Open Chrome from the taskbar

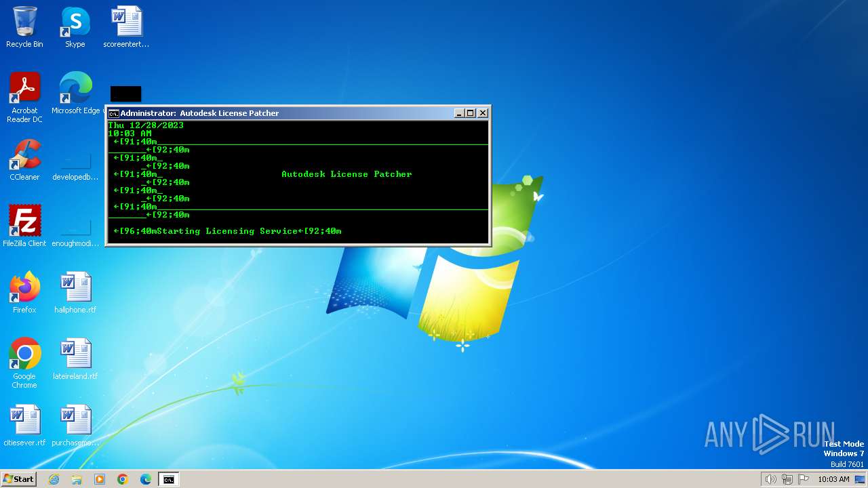coord(123,479)
